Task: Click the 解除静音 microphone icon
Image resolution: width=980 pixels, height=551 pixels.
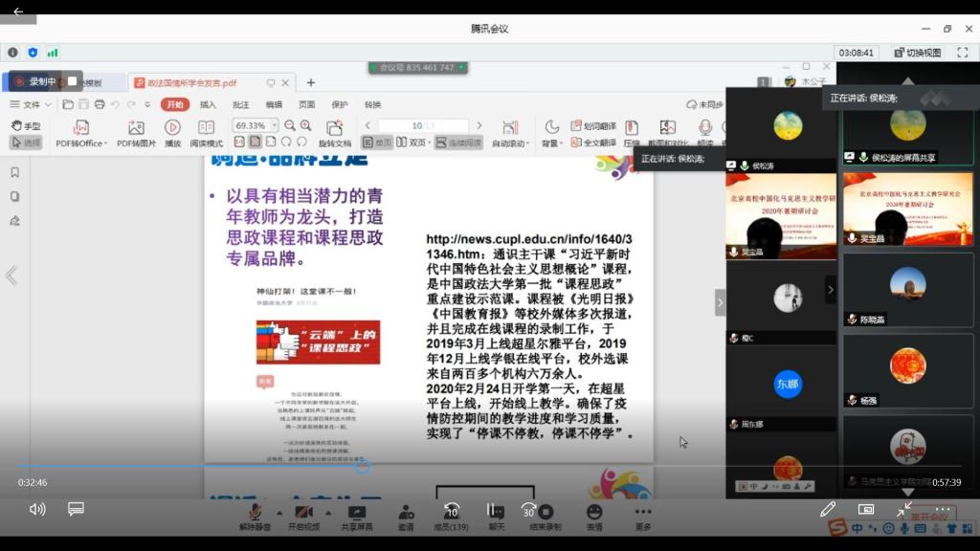Action: (255, 512)
